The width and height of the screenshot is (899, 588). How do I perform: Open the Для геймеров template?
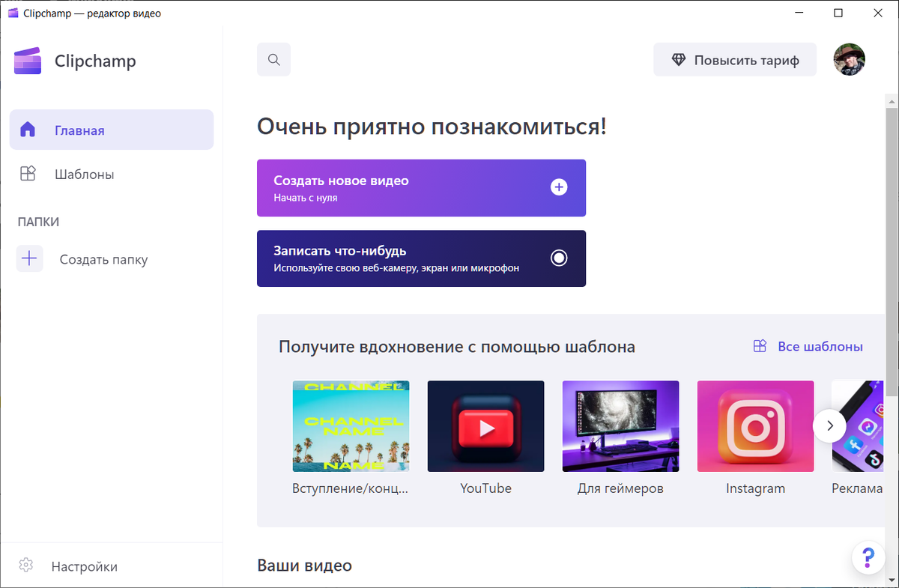(x=620, y=425)
